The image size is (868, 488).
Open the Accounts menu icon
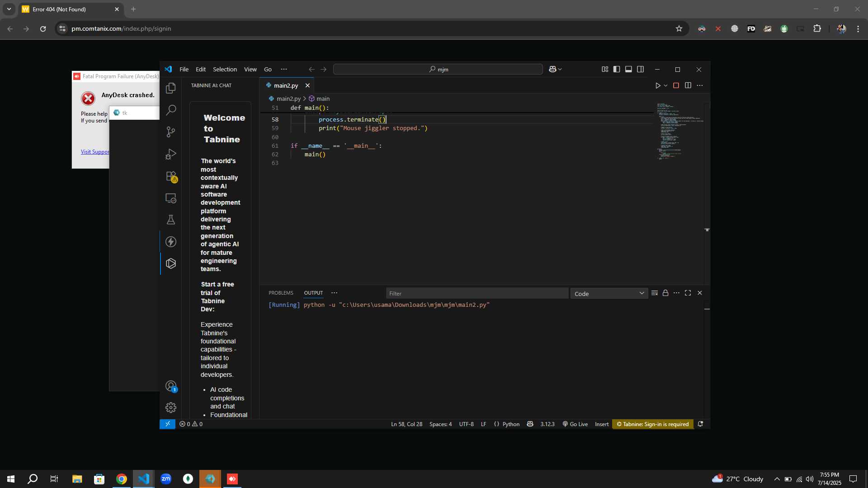[171, 386]
